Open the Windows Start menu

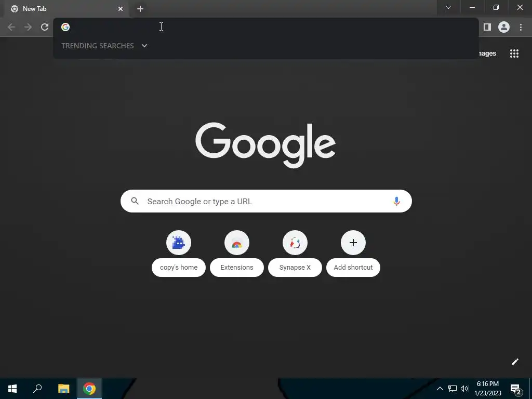tap(12, 389)
